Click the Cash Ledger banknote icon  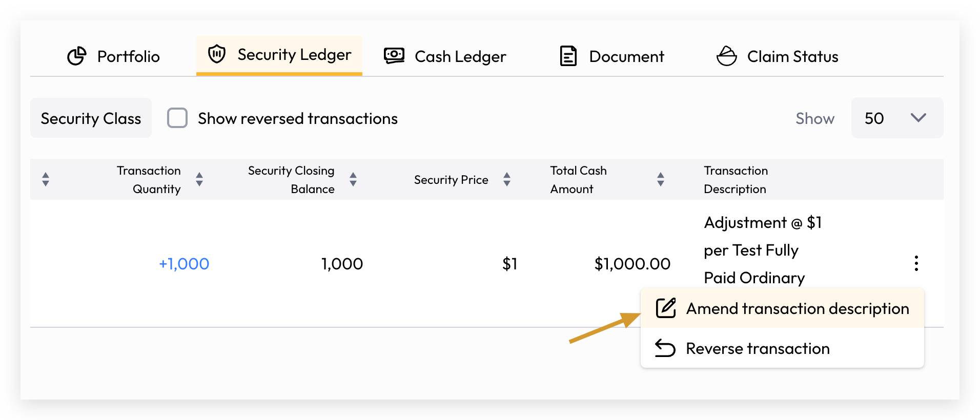[x=394, y=56]
